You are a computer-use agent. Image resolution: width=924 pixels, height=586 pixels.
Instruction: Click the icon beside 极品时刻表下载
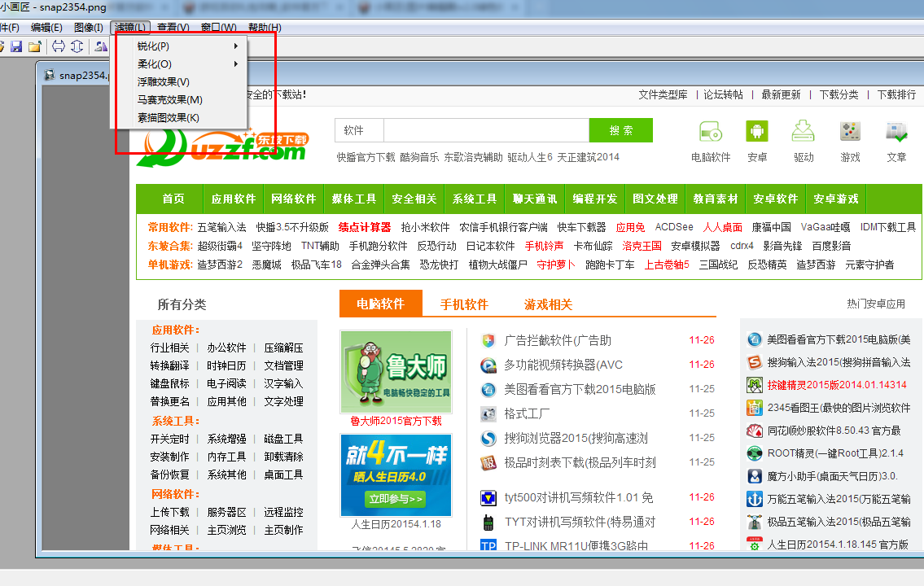pos(488,463)
